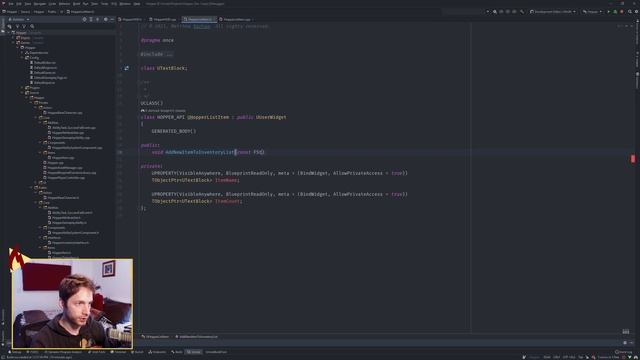Click the red error stripe marker on scrollbar
640x360 pixels.
(633, 159)
